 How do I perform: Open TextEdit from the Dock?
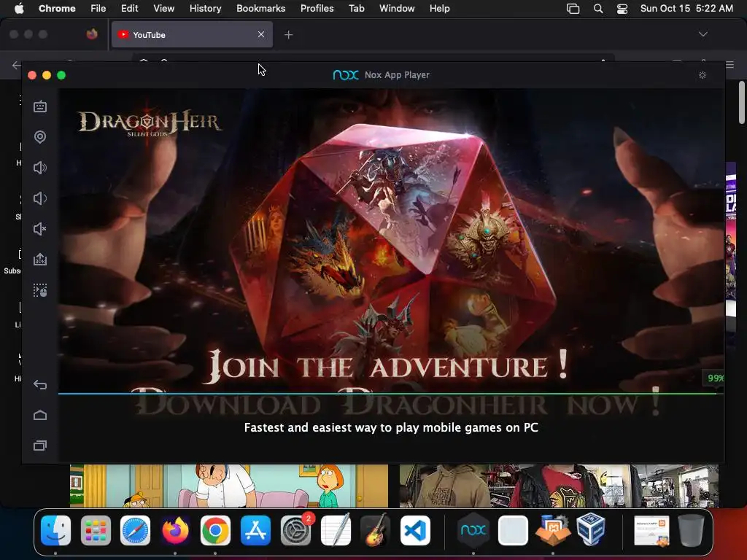pyautogui.click(x=336, y=530)
